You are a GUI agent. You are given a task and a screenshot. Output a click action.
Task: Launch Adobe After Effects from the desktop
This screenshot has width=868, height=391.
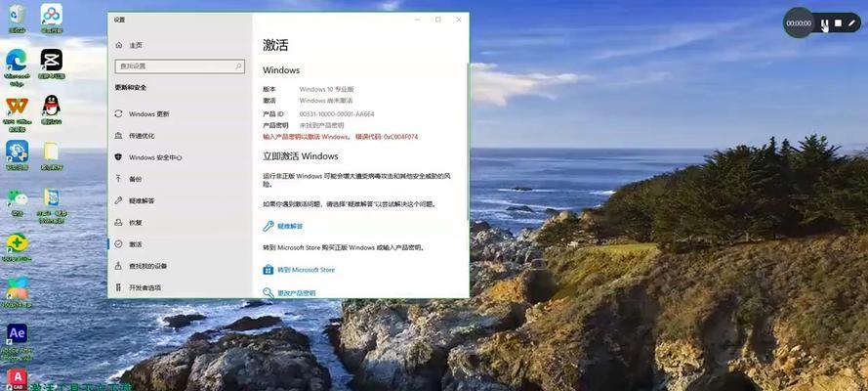[18, 342]
